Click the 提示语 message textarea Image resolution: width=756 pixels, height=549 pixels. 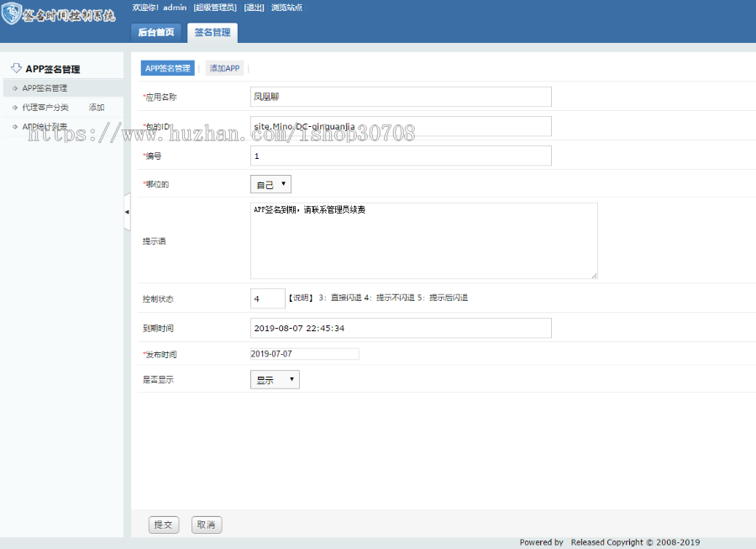coord(423,240)
